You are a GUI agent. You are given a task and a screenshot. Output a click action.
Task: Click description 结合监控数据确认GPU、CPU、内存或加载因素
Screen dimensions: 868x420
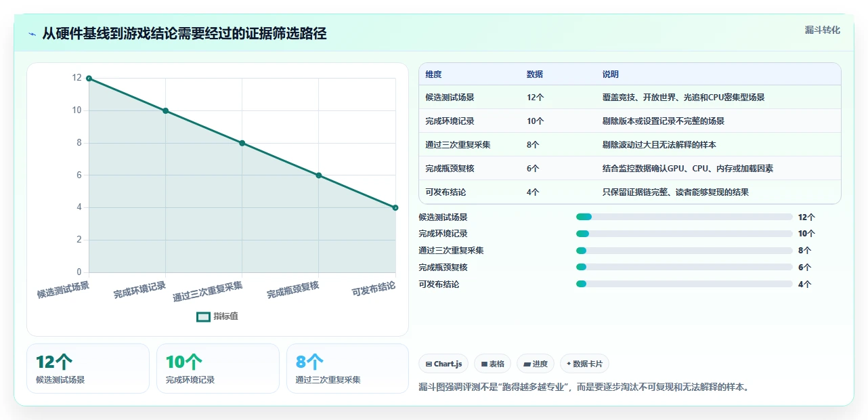(x=688, y=169)
